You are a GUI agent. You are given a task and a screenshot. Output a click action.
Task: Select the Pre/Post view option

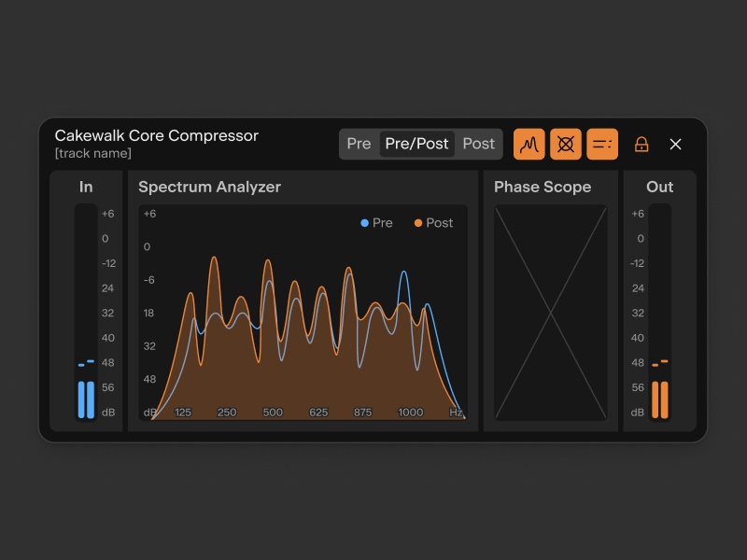[416, 144]
